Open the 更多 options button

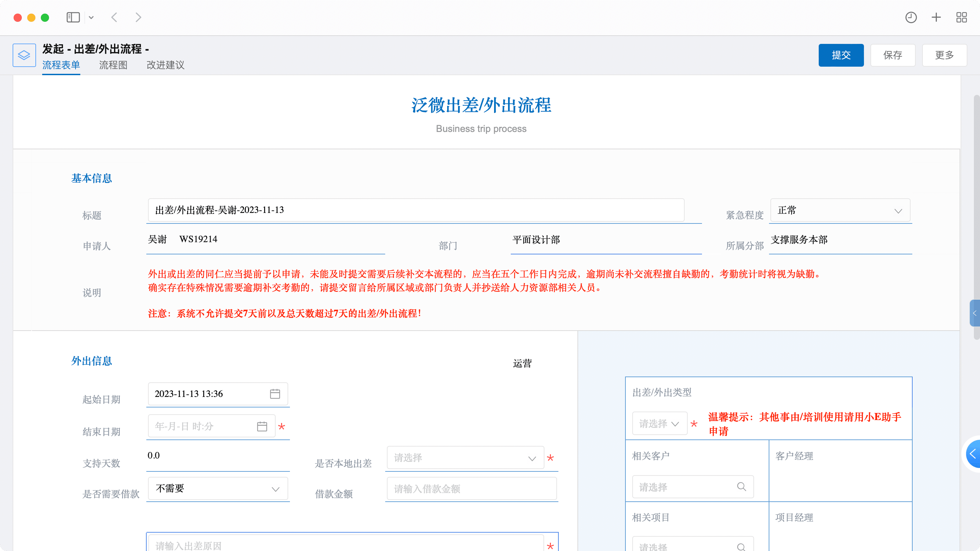(x=945, y=55)
